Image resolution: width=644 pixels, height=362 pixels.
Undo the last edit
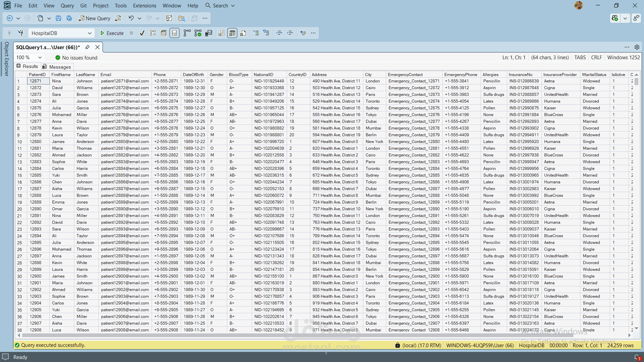click(131, 18)
